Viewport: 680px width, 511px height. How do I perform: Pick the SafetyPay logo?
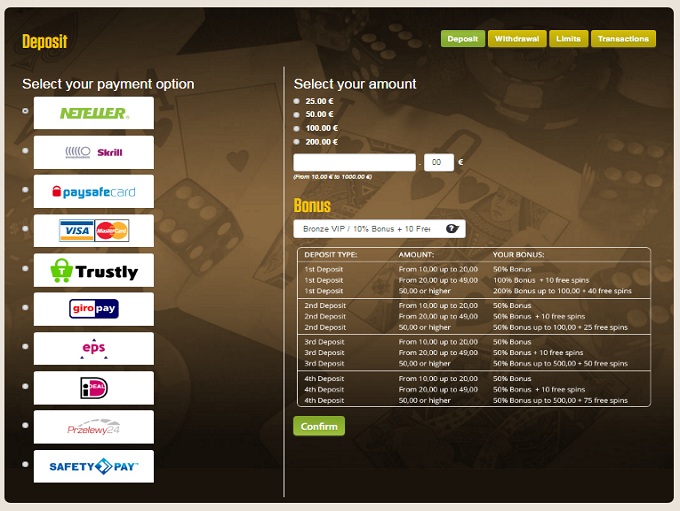coord(93,466)
